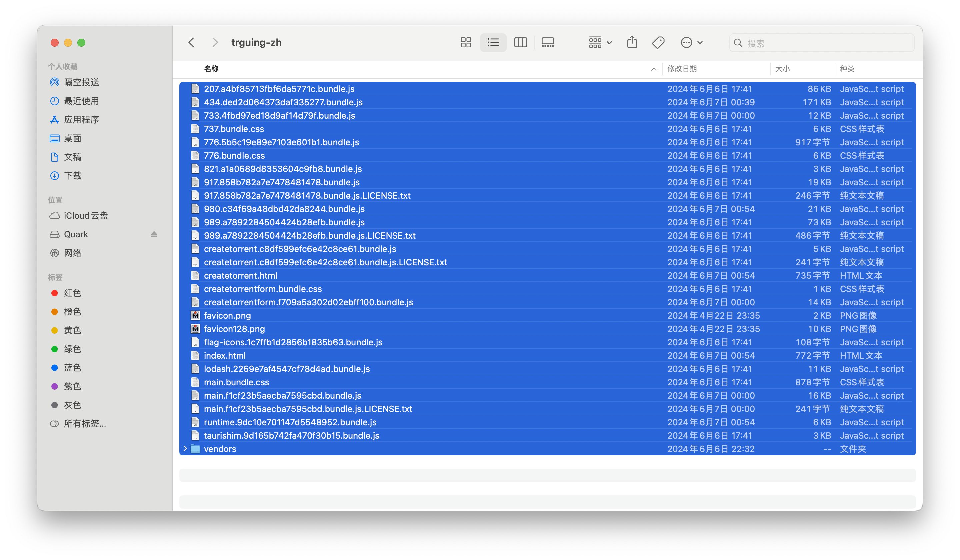Filter by the red 红色 tag

(x=72, y=293)
